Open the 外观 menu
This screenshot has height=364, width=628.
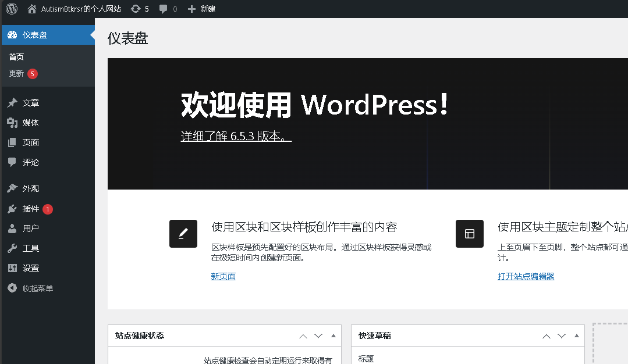(x=31, y=188)
